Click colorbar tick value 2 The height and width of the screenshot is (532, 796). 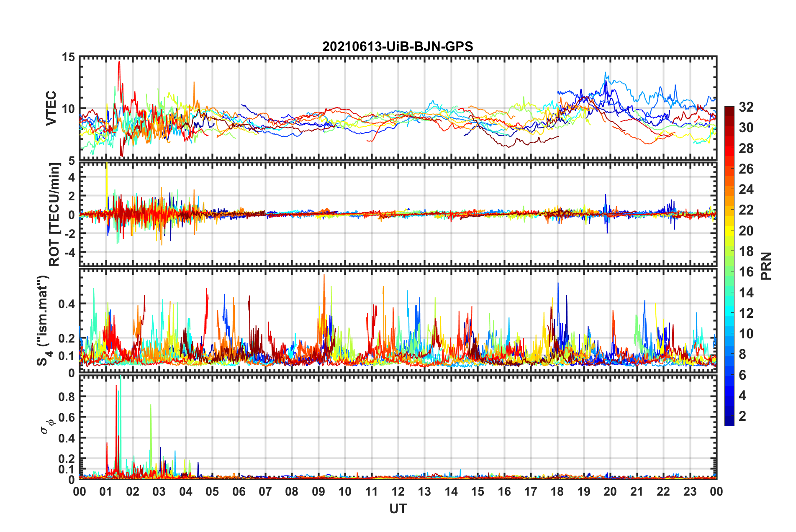742,416
